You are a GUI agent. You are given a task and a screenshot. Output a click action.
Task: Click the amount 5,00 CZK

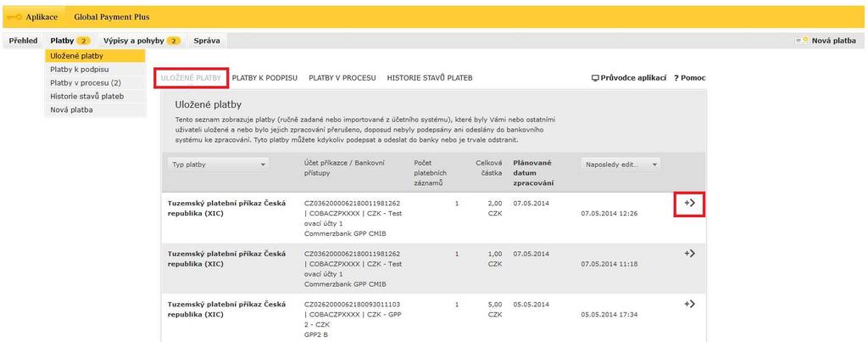495,309
